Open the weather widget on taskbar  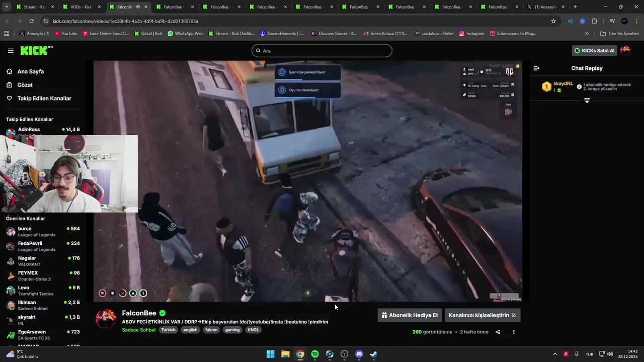[23, 354]
